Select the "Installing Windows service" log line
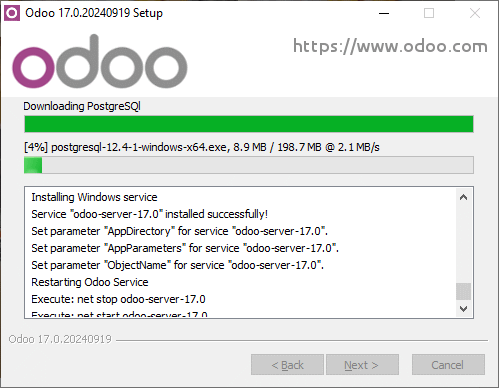This screenshot has width=499, height=388. [x=94, y=197]
